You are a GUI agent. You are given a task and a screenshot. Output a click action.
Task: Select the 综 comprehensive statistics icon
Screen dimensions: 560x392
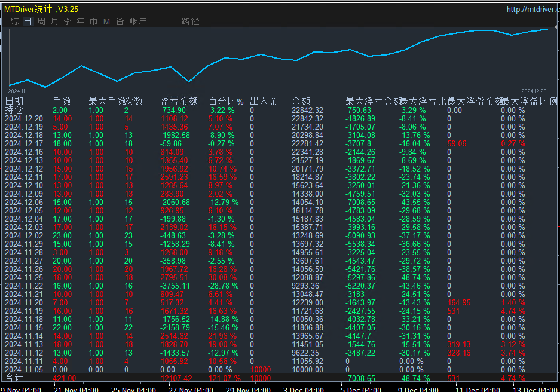point(14,21)
